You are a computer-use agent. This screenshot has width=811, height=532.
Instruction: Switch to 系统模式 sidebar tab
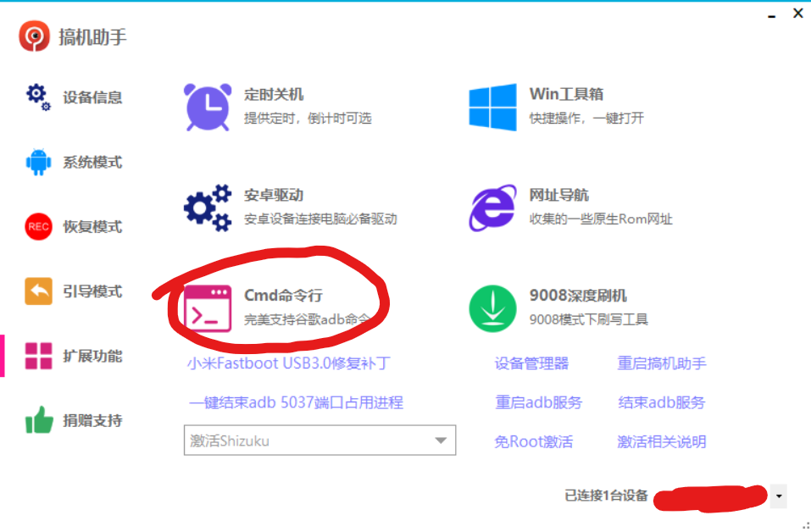pyautogui.click(x=92, y=162)
